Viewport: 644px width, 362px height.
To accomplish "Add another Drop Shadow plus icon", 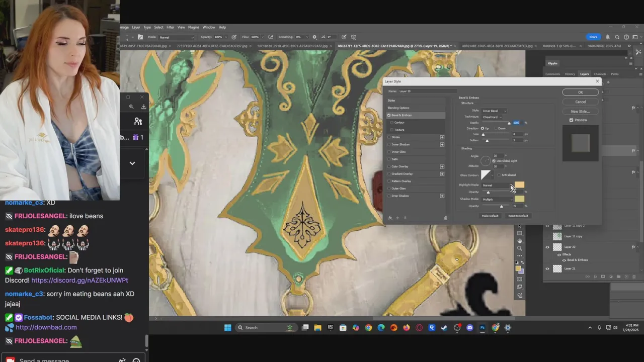I will [x=442, y=196].
